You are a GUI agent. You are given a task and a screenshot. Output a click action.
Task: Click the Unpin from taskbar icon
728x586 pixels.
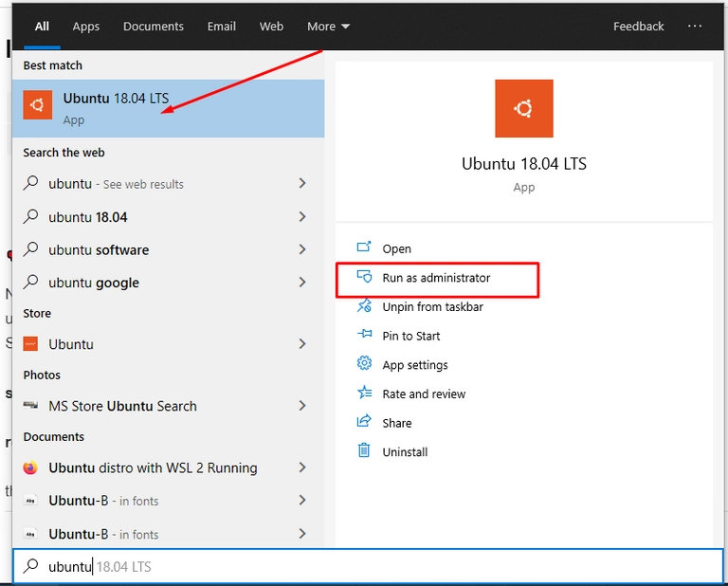point(364,306)
